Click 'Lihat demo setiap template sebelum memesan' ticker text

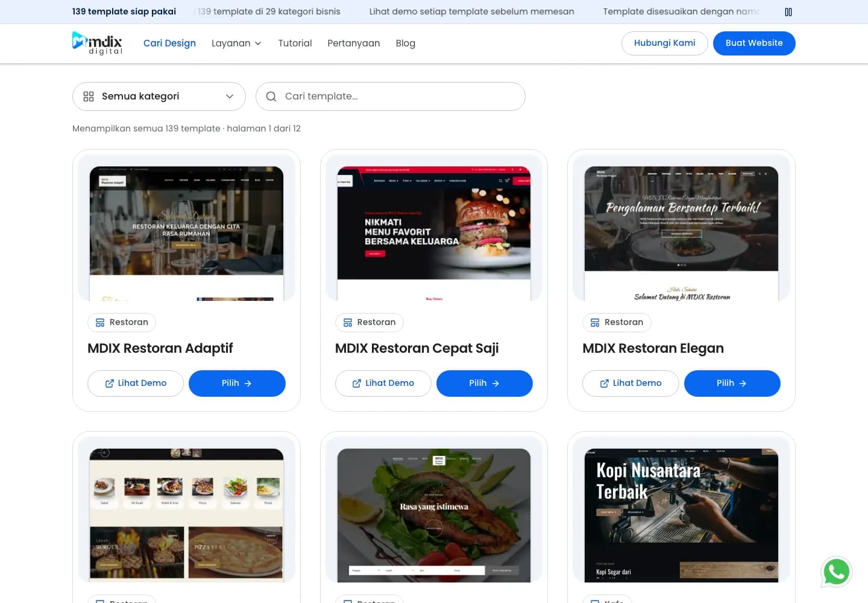click(x=472, y=11)
